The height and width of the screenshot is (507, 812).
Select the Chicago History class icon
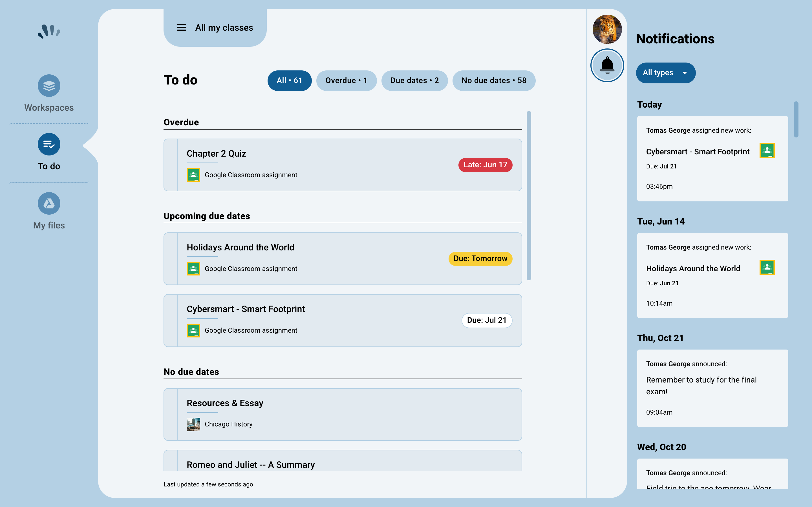point(193,424)
